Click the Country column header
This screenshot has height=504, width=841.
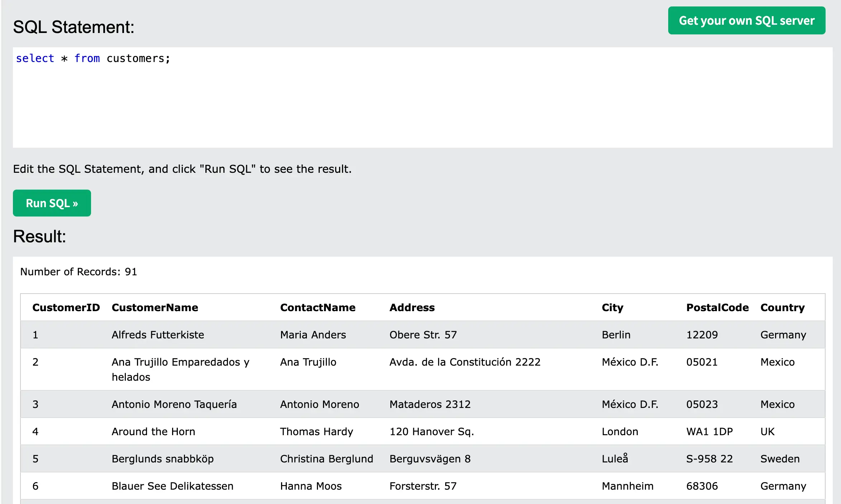783,308
